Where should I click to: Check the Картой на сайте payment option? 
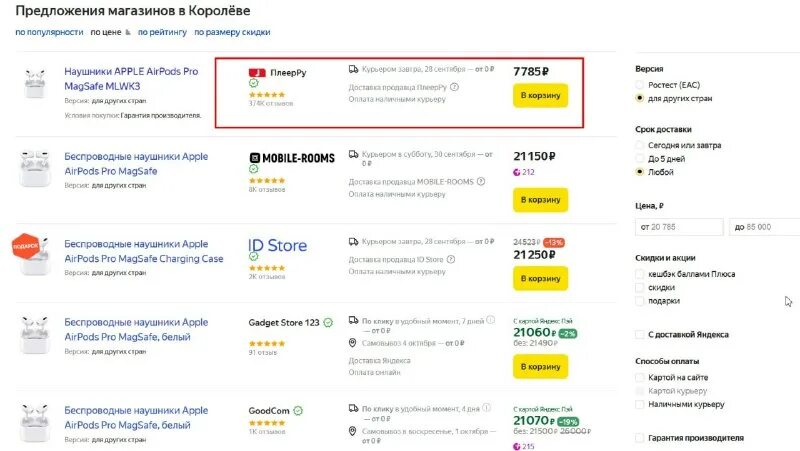click(x=640, y=377)
